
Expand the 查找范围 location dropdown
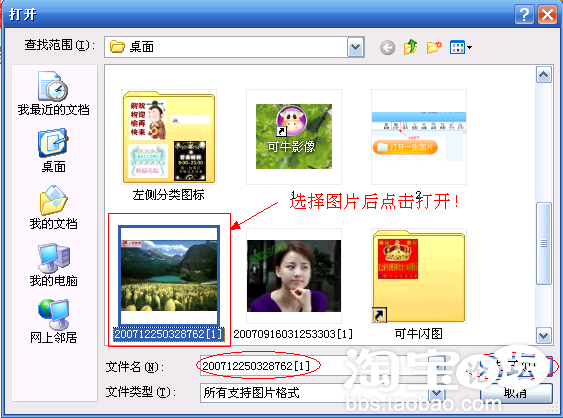(355, 47)
